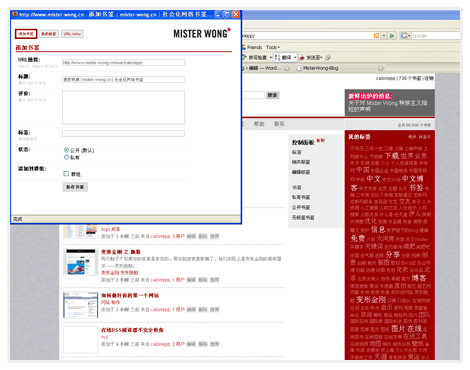The image size is (470, 370).
Task: Open the 拼写检查 dropdown arrow
Action: coord(270,58)
